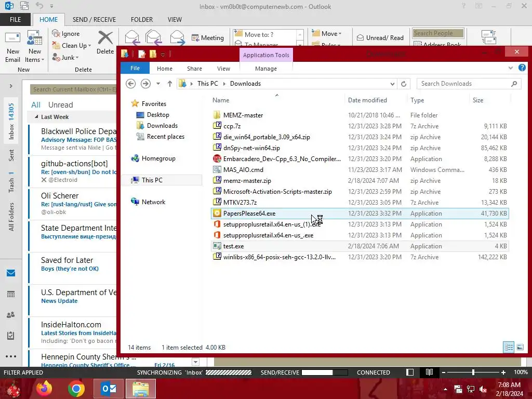
Task: Switch to FOLDER tab in Outlook
Action: tap(142, 19)
